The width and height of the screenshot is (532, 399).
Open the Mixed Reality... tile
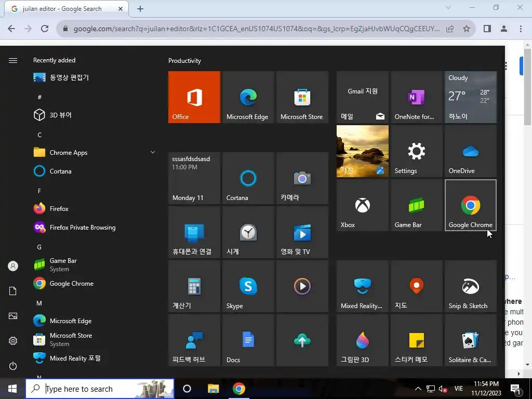(362, 286)
